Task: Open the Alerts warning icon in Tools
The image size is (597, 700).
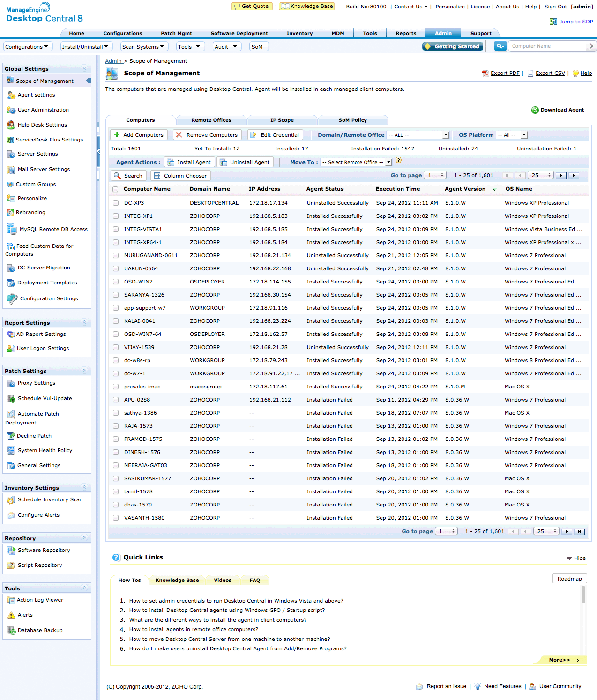Action: [x=11, y=615]
